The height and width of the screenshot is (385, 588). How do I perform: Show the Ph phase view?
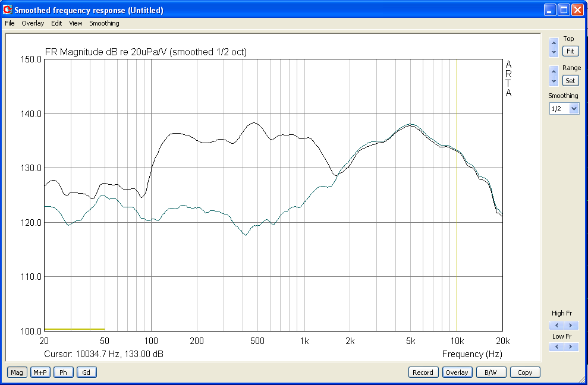pyautogui.click(x=64, y=373)
